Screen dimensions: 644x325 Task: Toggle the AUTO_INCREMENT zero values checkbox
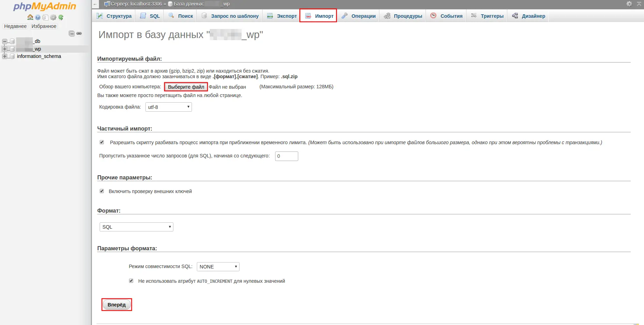pyautogui.click(x=131, y=281)
